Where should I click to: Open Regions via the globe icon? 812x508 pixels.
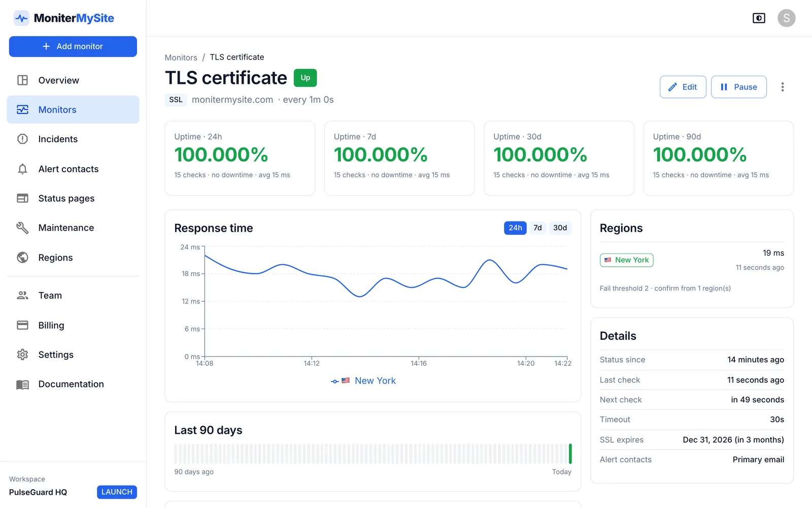[x=22, y=258]
